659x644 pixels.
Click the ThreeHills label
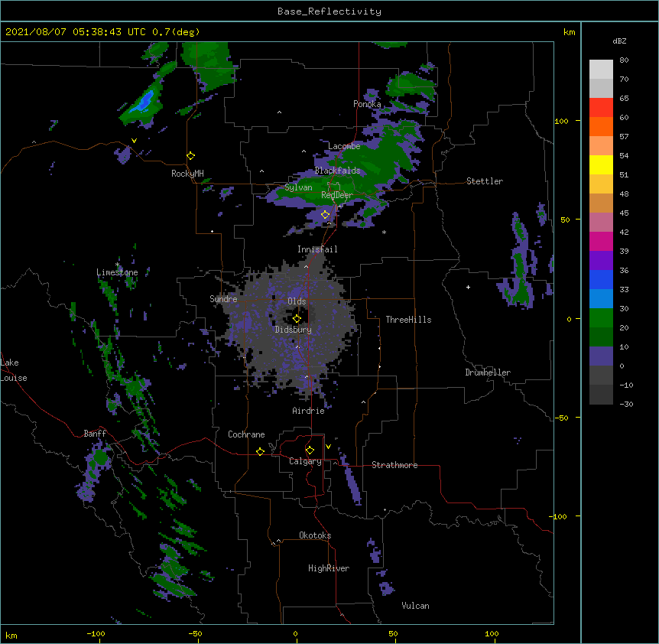[x=408, y=320]
